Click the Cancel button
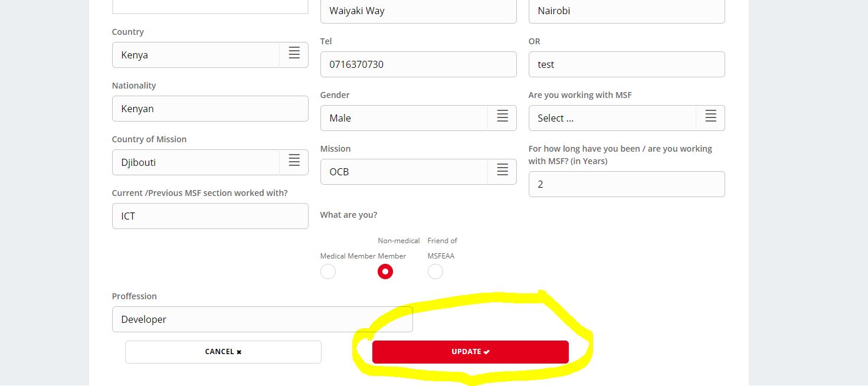868x386 pixels. click(x=223, y=352)
